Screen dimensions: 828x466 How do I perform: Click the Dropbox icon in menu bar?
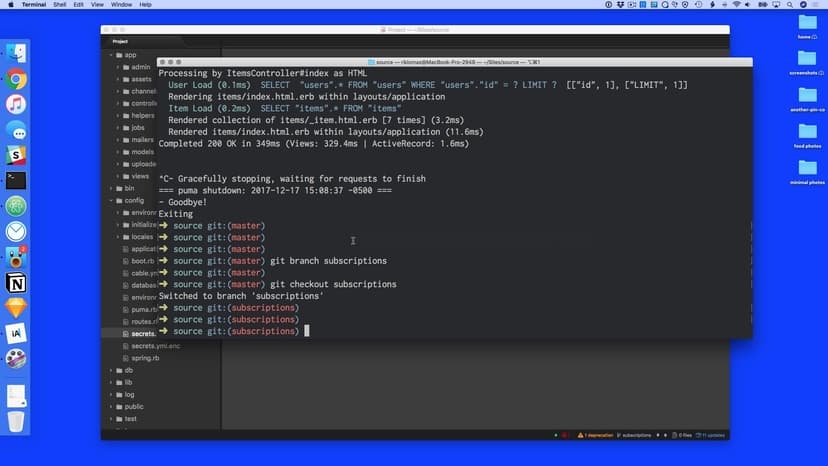(x=618, y=5)
